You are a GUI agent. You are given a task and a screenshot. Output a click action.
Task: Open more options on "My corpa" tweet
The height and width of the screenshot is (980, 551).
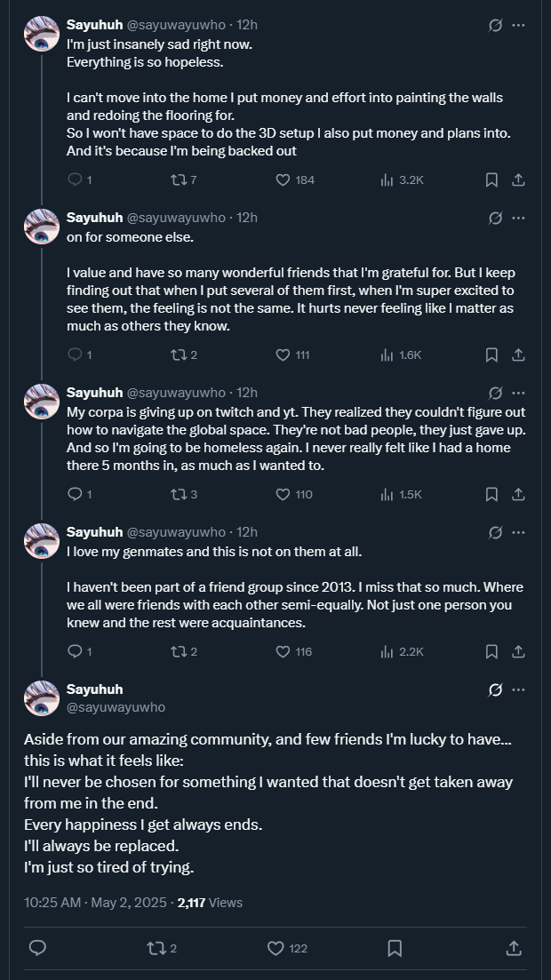pyautogui.click(x=518, y=393)
